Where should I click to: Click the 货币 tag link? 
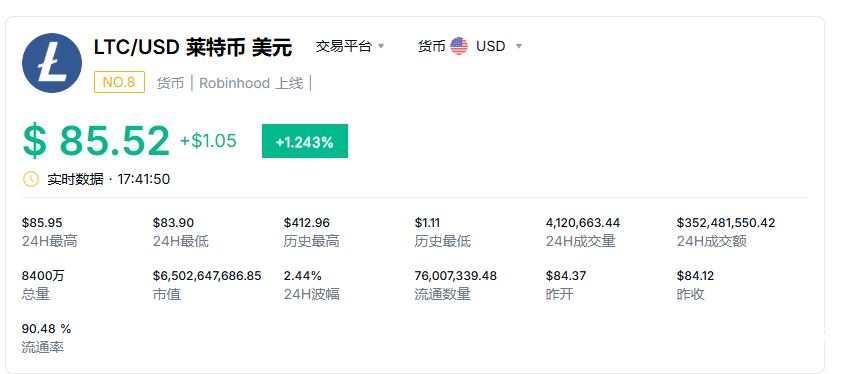click(x=170, y=83)
